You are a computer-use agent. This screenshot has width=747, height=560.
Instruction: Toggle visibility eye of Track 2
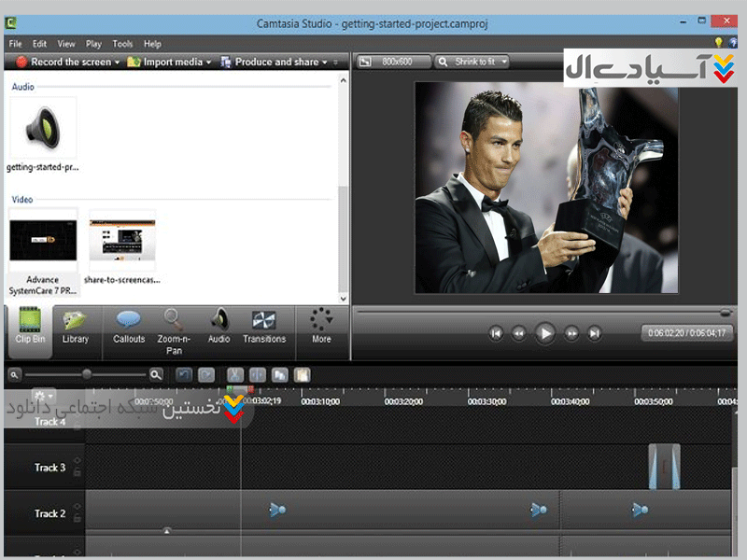click(x=78, y=507)
